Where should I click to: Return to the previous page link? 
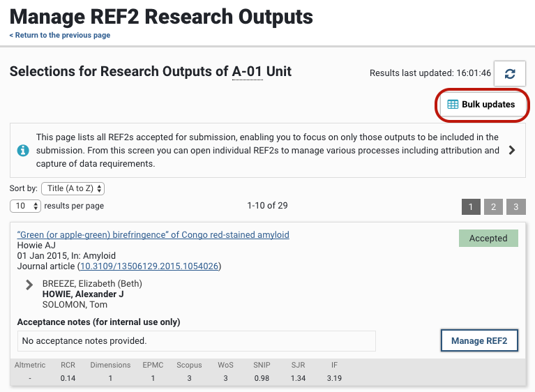[x=60, y=36]
